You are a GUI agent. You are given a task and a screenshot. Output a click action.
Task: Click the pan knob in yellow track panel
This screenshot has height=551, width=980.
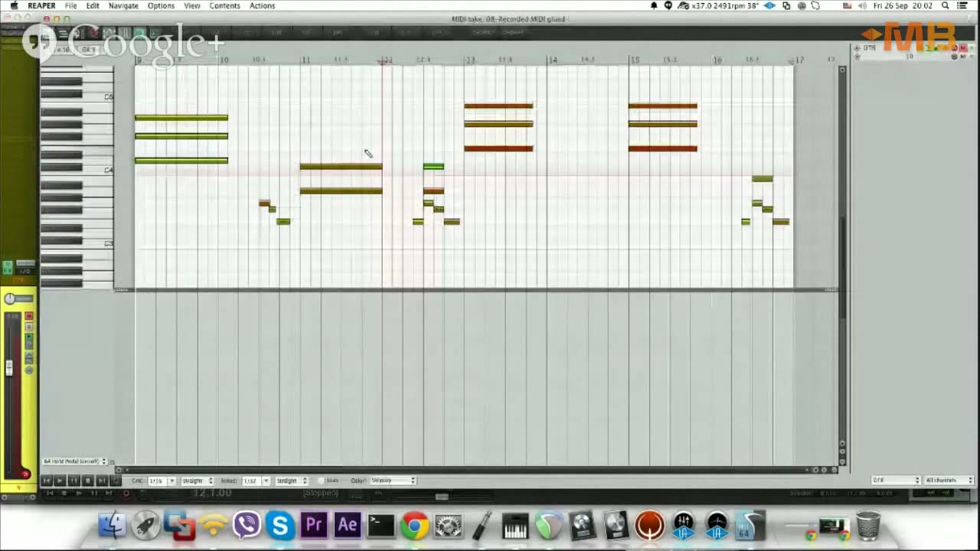click(9, 298)
